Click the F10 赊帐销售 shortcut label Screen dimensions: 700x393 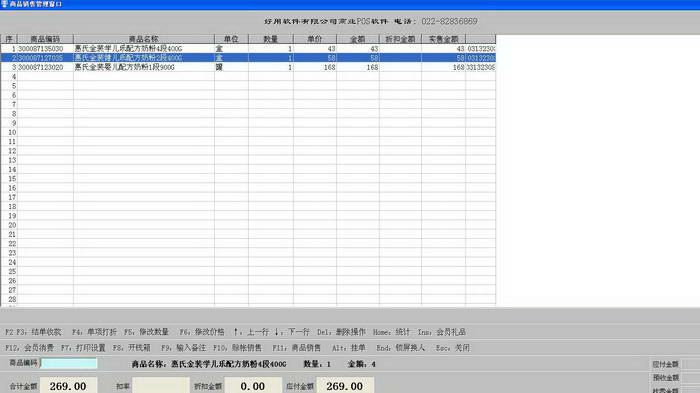[237, 347]
